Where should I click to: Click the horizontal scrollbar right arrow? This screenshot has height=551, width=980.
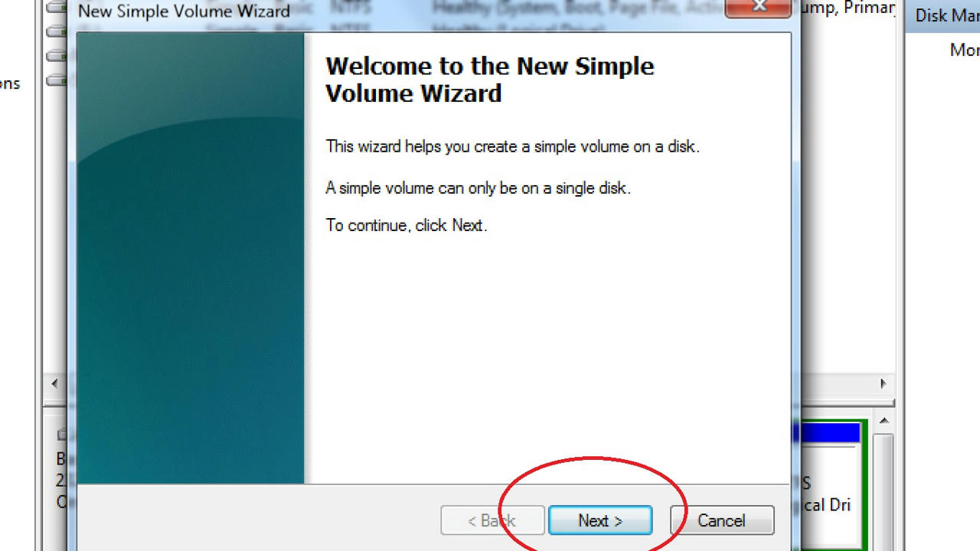click(x=883, y=383)
